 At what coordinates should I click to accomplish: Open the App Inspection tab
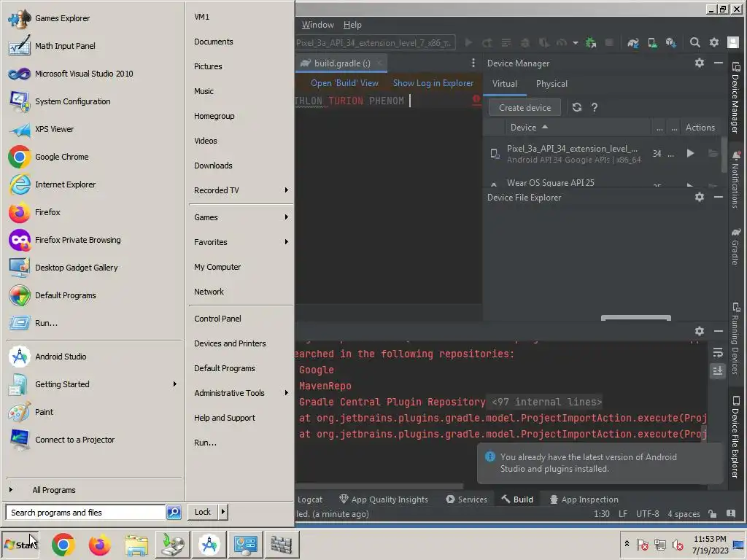tap(584, 499)
